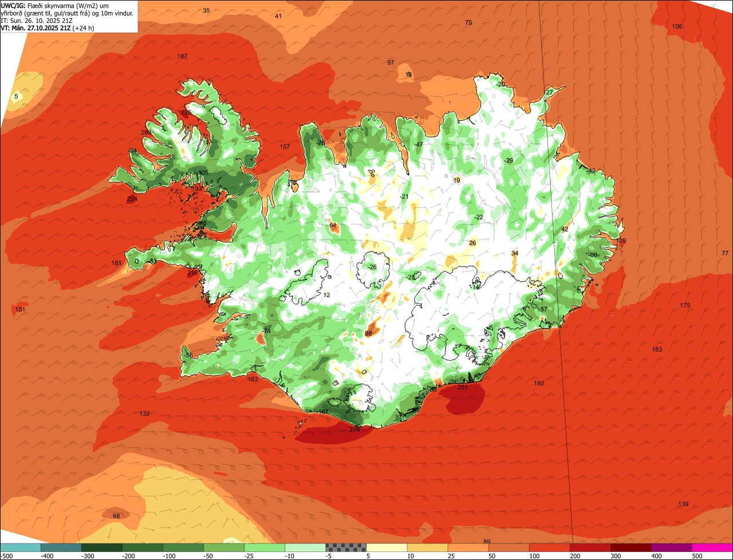Click the value 101 at the left edge
Screen dimensions: 733x560
20,309
